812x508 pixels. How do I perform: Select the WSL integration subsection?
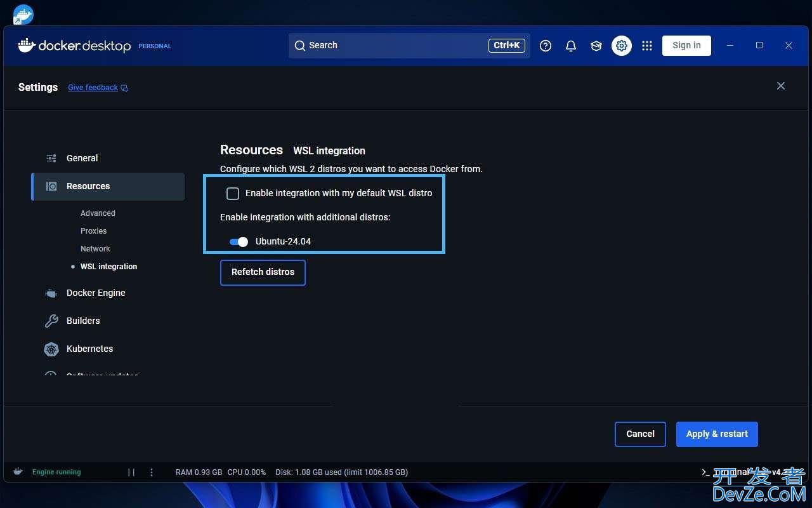coord(108,267)
